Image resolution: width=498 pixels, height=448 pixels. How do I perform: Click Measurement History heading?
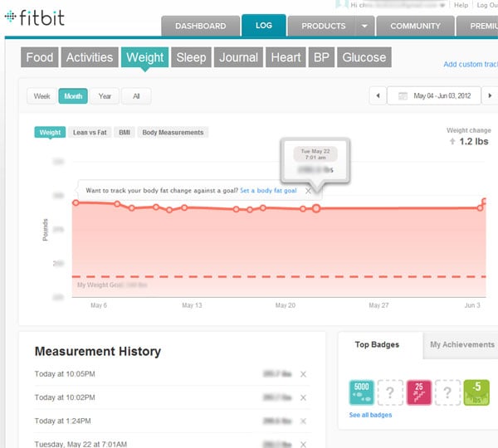(98, 351)
